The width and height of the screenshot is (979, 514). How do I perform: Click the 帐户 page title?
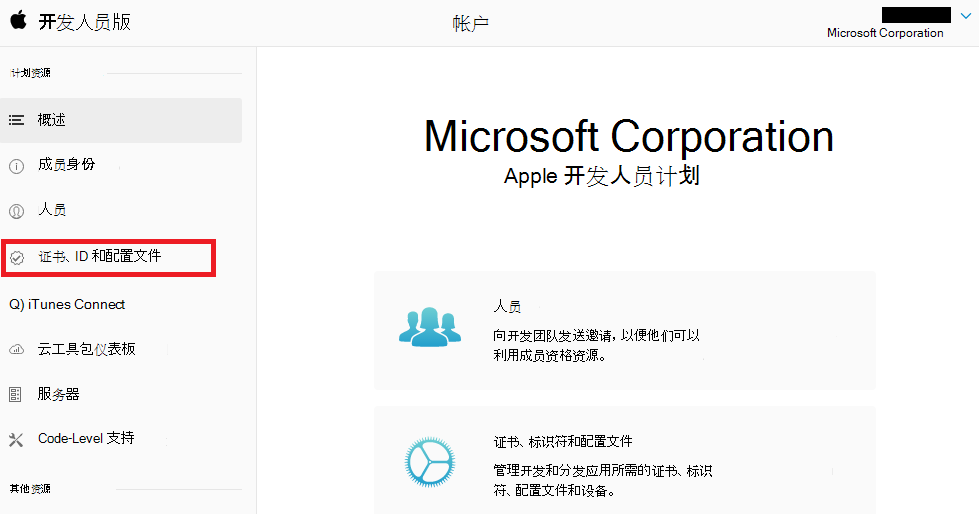471,24
